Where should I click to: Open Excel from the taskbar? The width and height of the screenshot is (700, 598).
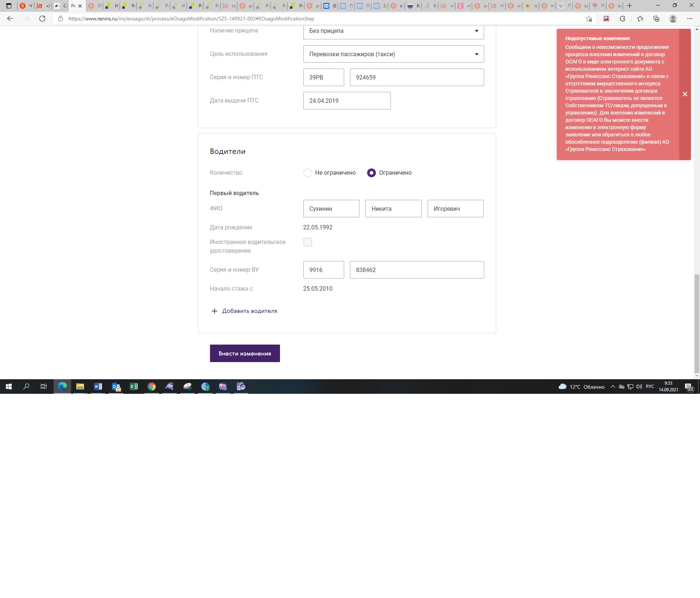[133, 387]
